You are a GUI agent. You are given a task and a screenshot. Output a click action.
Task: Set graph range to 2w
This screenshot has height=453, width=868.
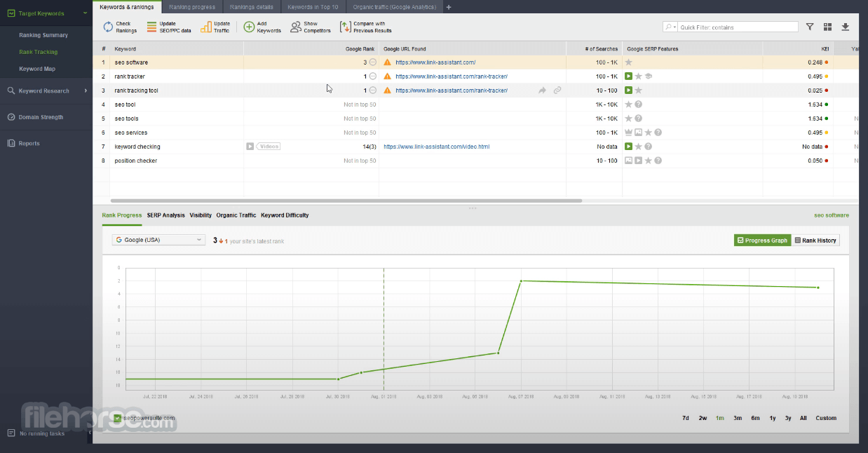click(703, 418)
